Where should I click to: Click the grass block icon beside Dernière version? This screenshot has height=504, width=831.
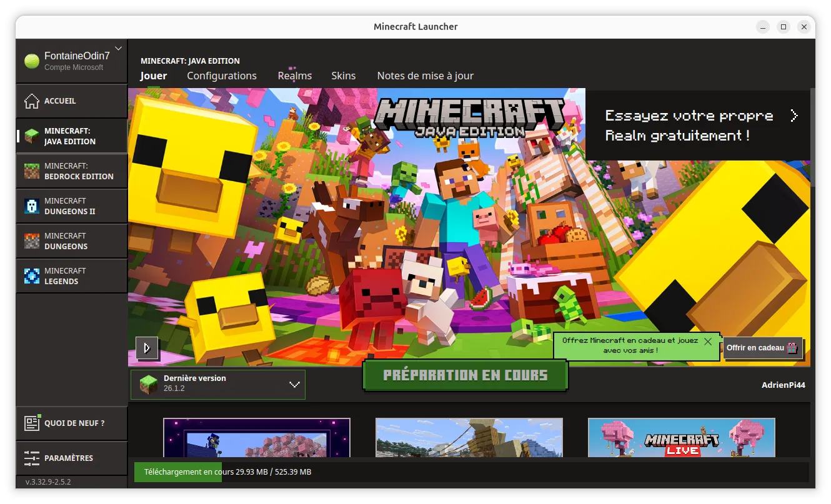pos(149,384)
